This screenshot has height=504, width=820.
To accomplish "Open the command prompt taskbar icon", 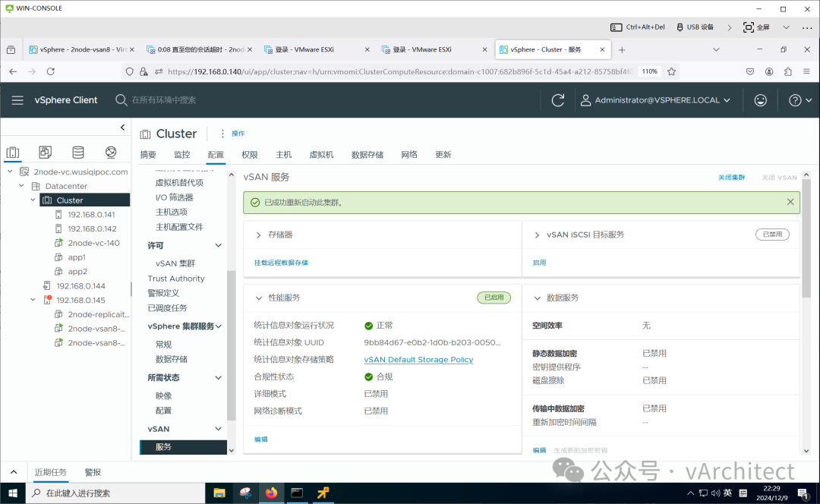I will tap(297, 493).
